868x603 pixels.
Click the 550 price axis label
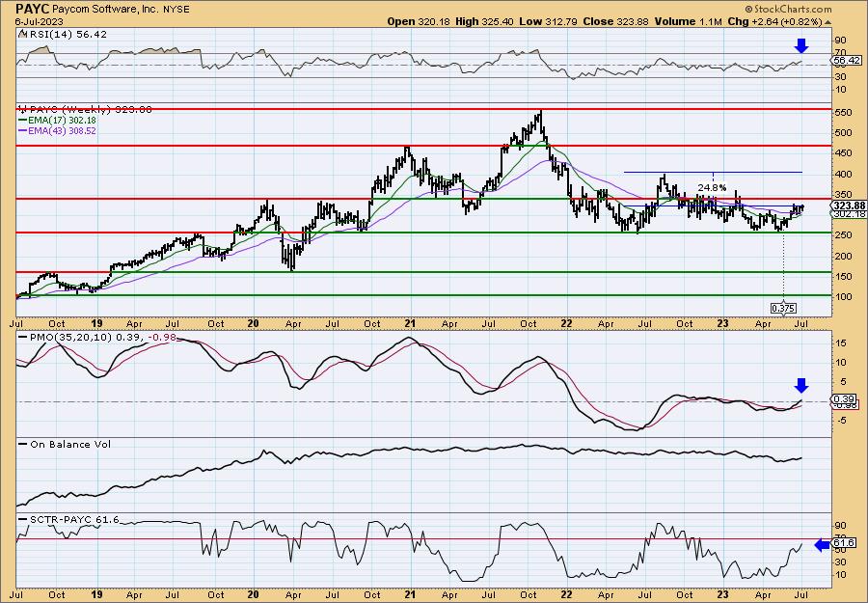[842, 112]
